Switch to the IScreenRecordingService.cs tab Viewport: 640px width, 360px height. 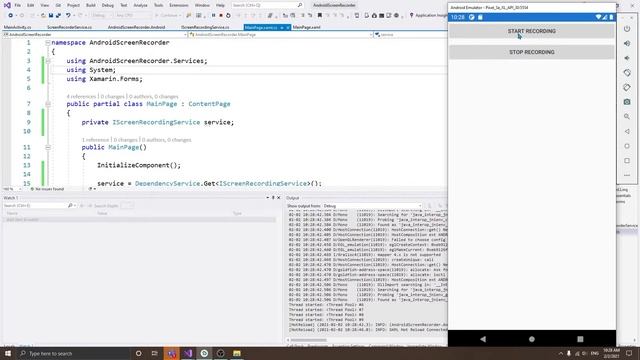205,27
